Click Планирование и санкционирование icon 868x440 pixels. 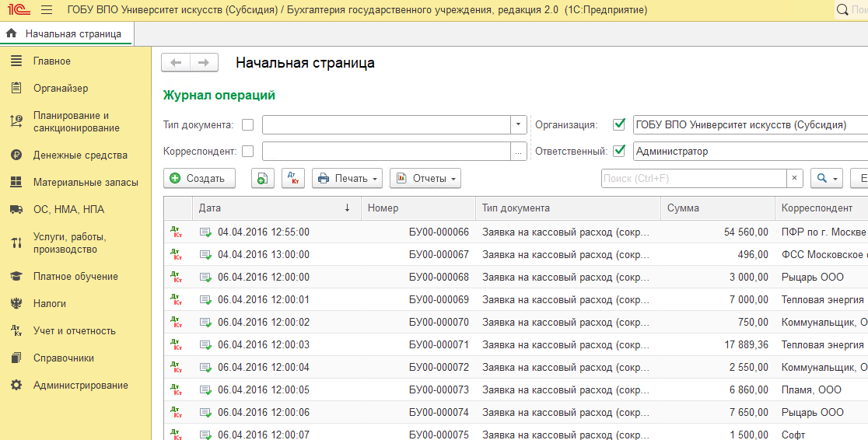[16, 121]
